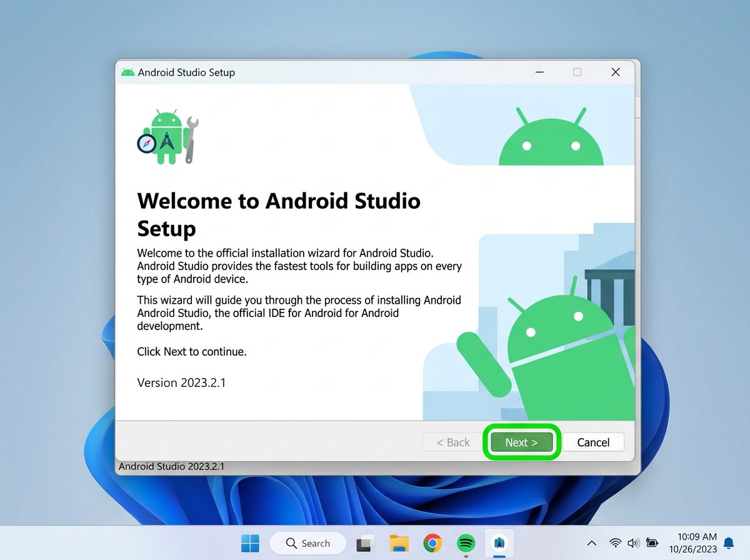
Task: Click the Cancel button
Action: [x=593, y=442]
